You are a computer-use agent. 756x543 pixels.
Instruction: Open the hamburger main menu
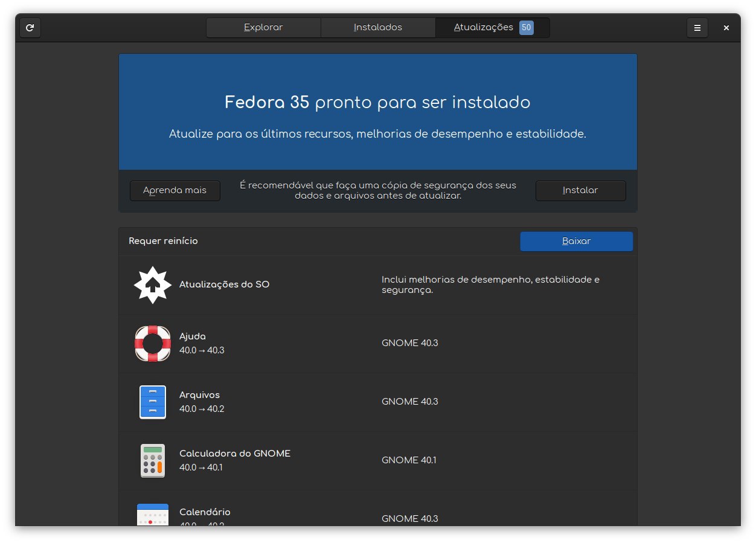click(697, 28)
